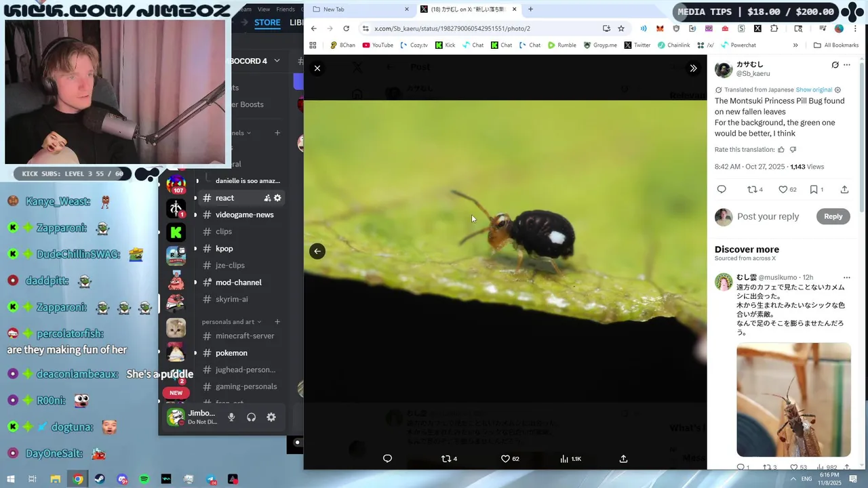This screenshot has width=868, height=488.
Task: Expand the hidden bookmarks chevron
Action: tap(795, 45)
